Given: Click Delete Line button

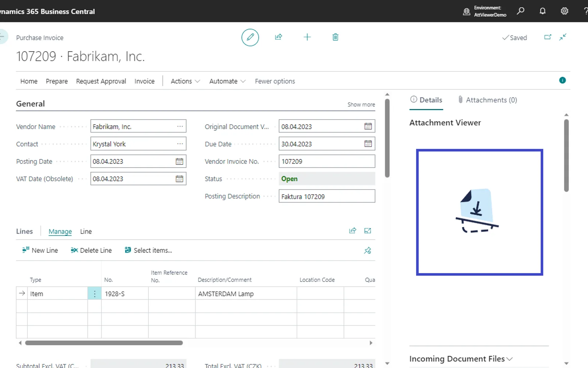Looking at the screenshot, I should point(91,250).
